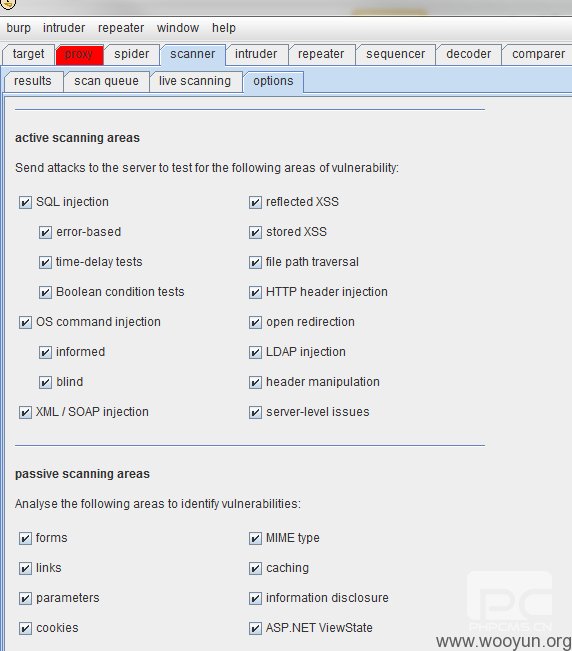Disable the blind command injection checkbox

click(x=45, y=382)
